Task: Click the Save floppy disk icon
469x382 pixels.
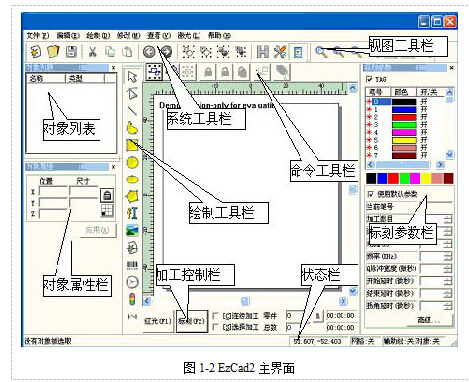Action: [x=71, y=52]
